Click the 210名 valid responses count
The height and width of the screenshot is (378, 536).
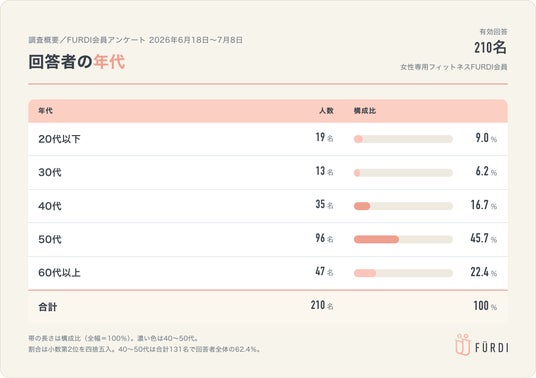[490, 47]
